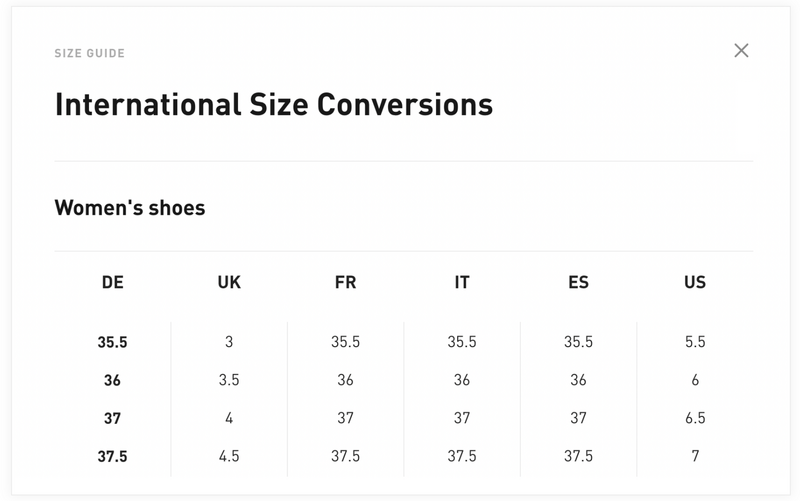Click the DE column header
This screenshot has height=501, width=800.
[113, 283]
